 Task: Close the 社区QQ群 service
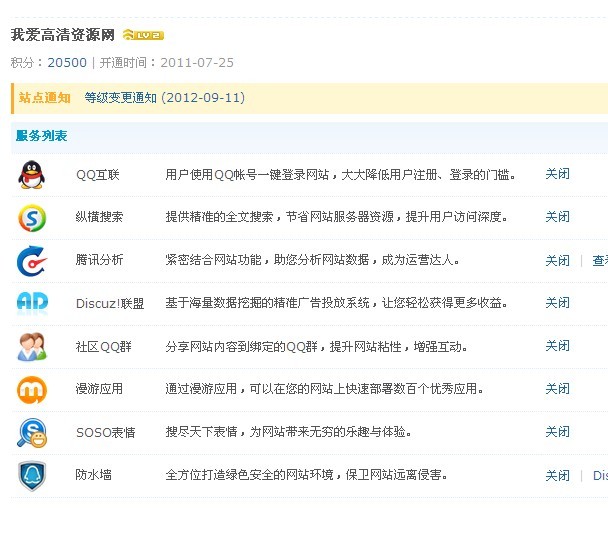click(x=557, y=346)
